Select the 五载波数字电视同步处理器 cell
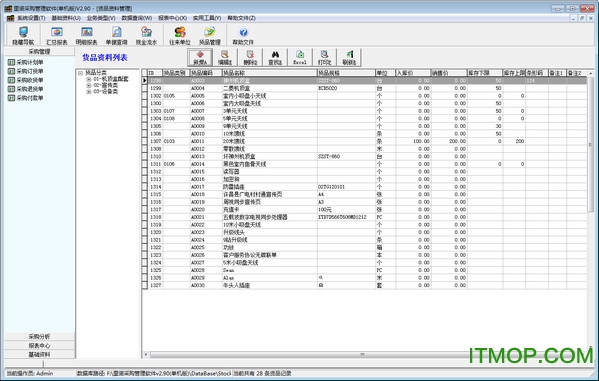The width and height of the screenshot is (599, 381). [x=269, y=217]
